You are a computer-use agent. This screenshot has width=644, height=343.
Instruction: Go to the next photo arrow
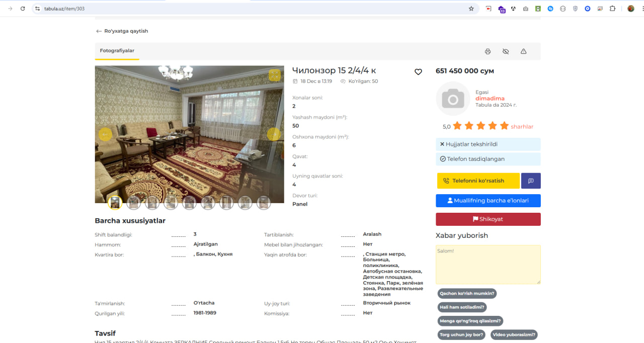coord(274,134)
